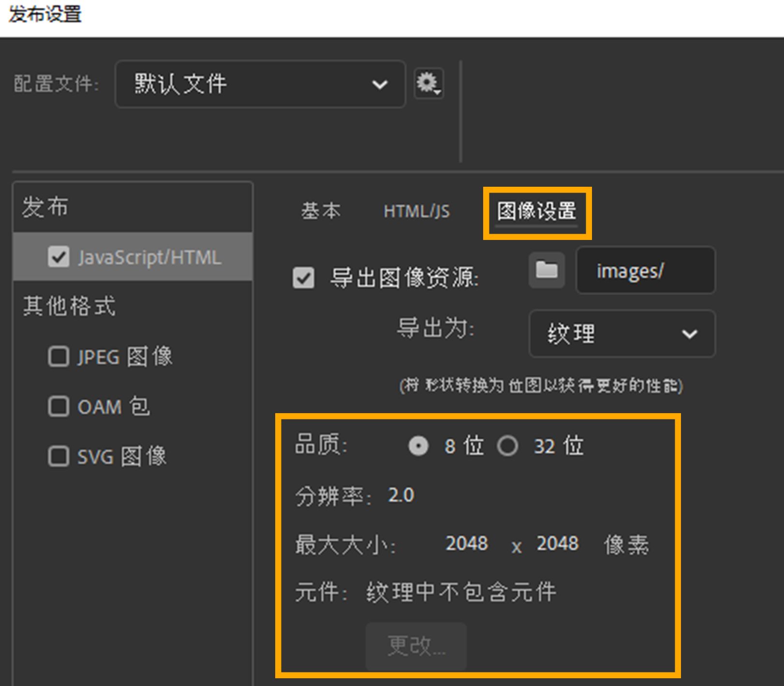Enable the OAM 包 export option
784x686 pixels.
pos(58,407)
